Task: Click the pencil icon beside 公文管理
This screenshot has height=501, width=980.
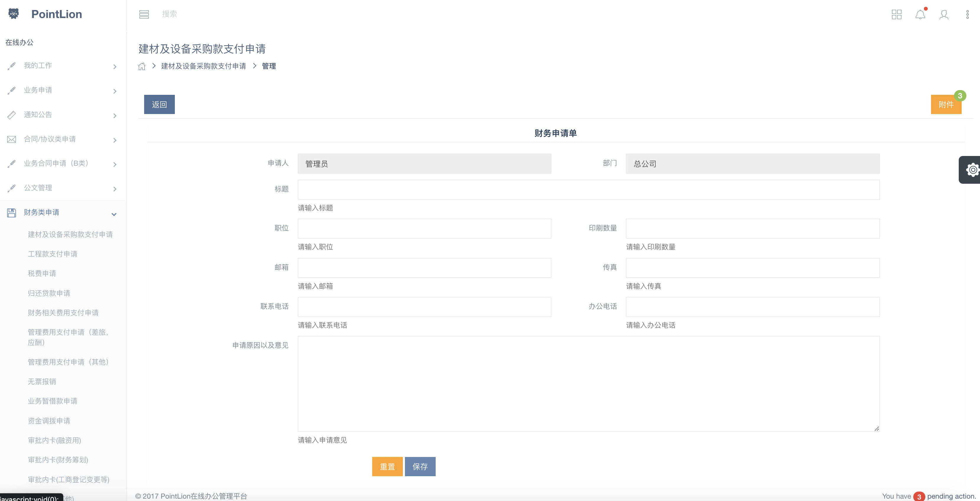Action: (x=12, y=188)
